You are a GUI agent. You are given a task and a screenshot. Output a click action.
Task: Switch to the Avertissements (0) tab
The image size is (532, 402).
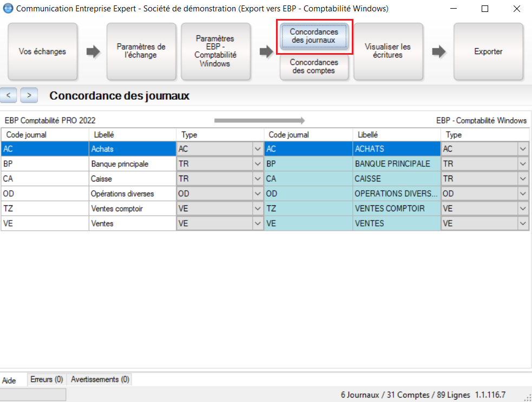click(x=100, y=380)
